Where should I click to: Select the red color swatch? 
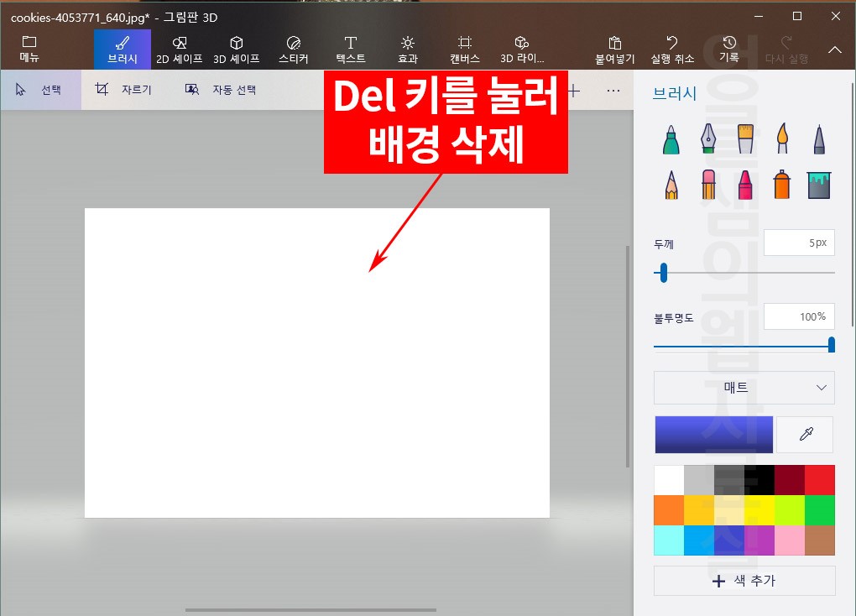tap(818, 478)
